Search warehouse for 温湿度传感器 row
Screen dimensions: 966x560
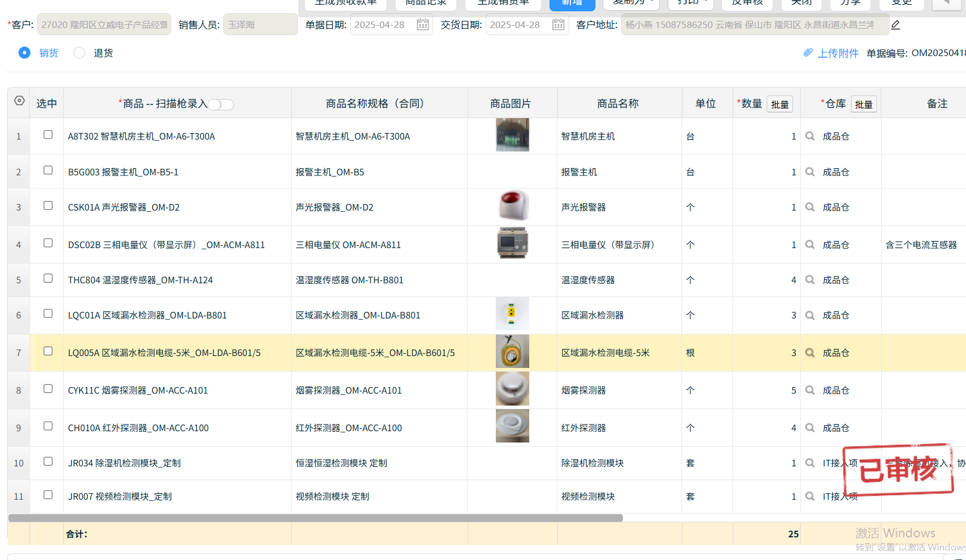coord(810,280)
